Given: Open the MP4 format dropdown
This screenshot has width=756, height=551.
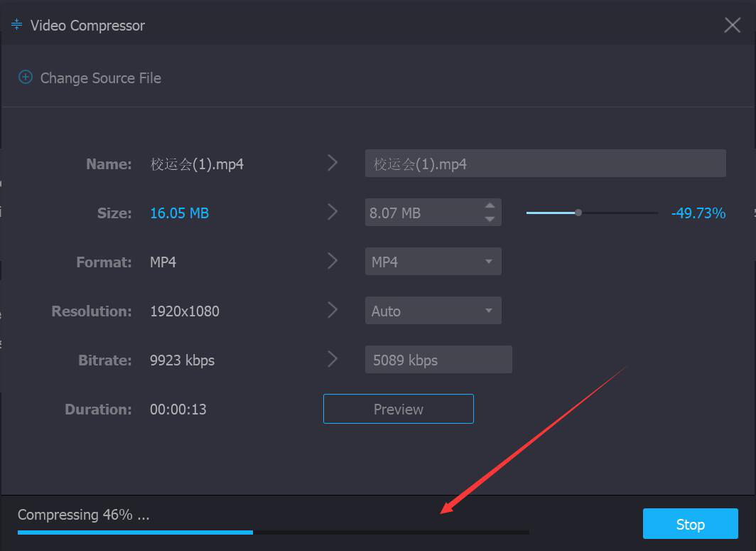Looking at the screenshot, I should point(433,262).
